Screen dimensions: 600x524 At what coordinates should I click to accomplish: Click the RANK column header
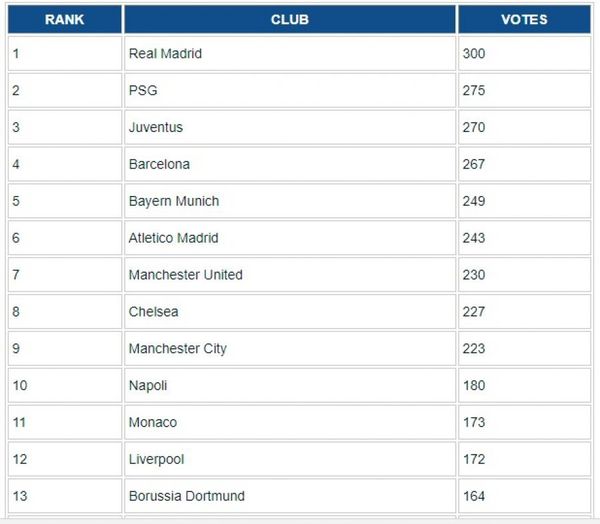click(x=65, y=19)
